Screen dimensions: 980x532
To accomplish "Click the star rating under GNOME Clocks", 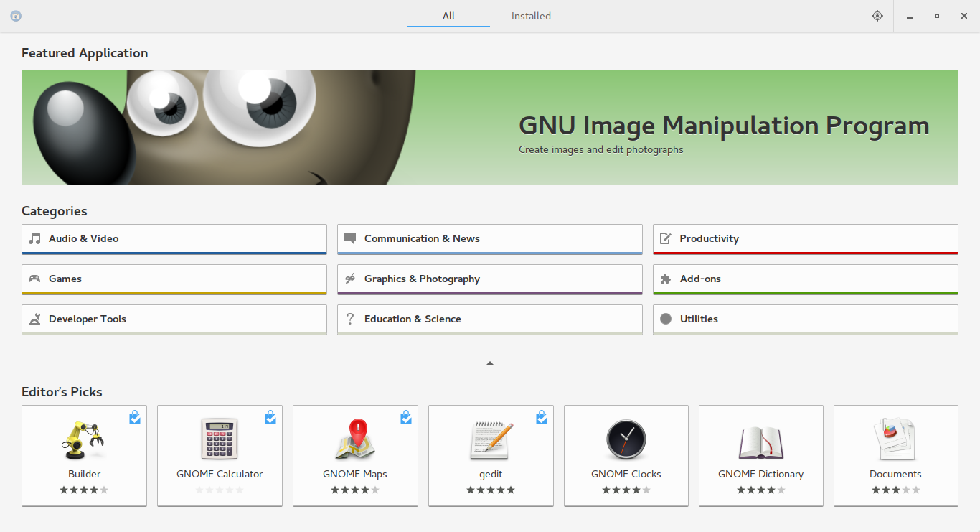I will (626, 490).
